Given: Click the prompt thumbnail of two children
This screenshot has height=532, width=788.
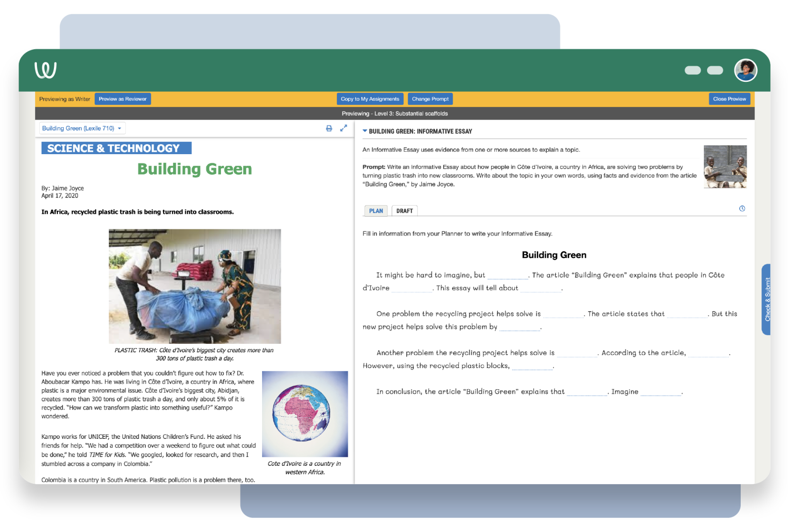Looking at the screenshot, I should [x=725, y=166].
